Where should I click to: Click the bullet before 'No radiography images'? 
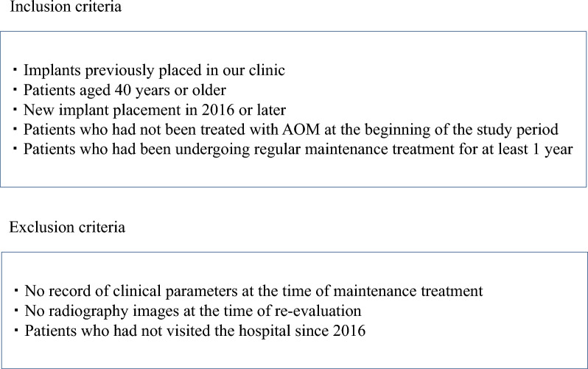(x=16, y=311)
